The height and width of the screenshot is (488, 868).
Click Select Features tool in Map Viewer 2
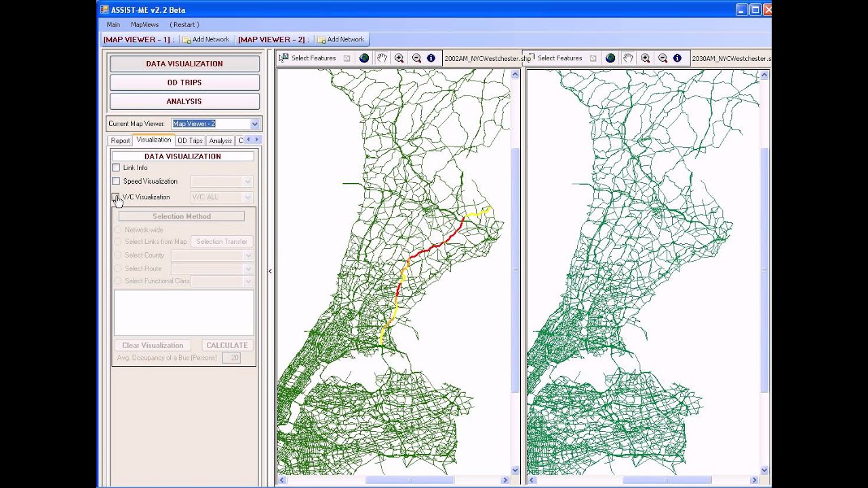click(x=554, y=58)
